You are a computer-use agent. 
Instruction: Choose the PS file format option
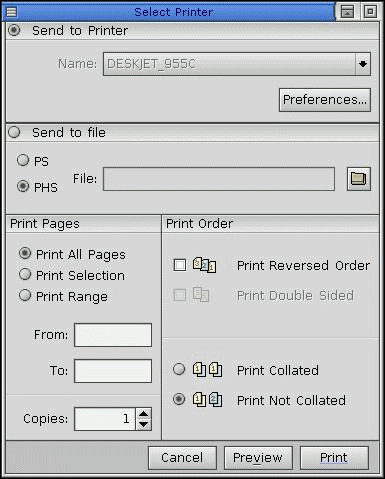tap(23, 160)
